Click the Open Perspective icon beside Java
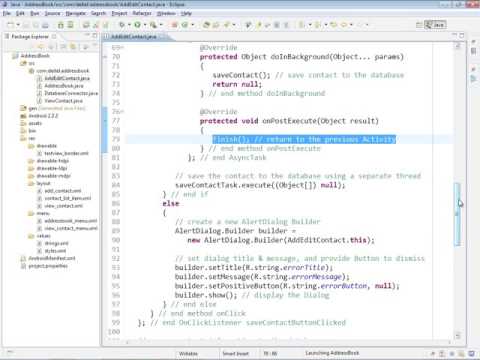The width and height of the screenshot is (480, 360). pyautogui.click(x=420, y=25)
